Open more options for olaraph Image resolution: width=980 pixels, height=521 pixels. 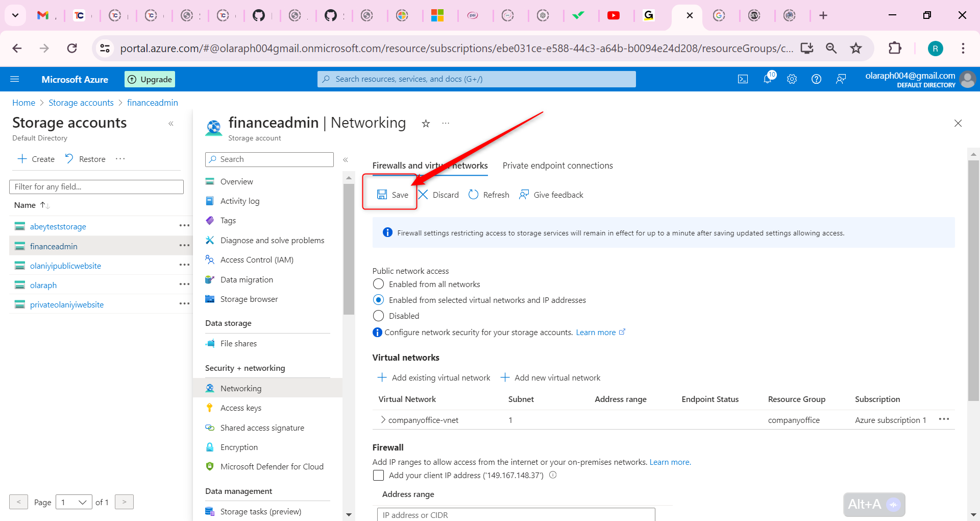click(x=184, y=285)
